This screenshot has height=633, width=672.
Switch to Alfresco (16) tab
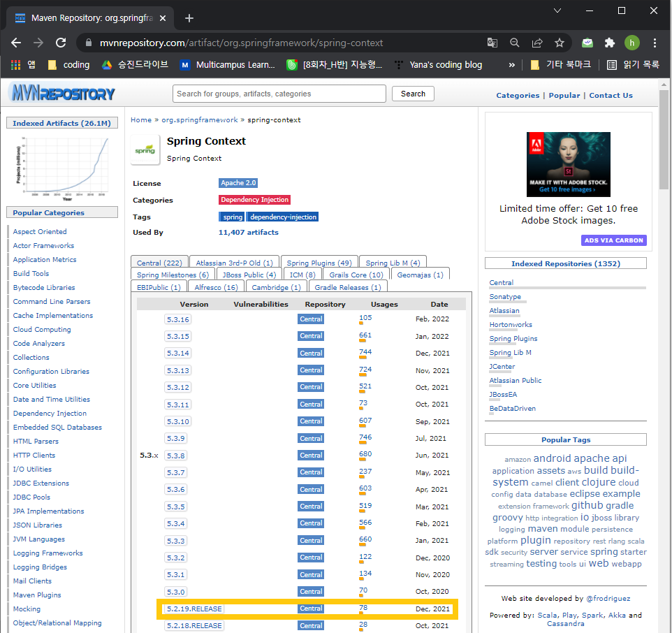pos(216,287)
